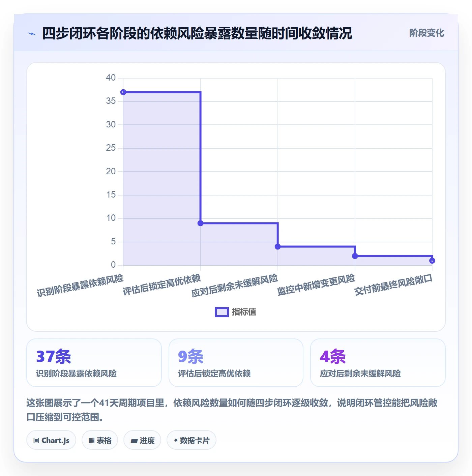
Task: Open the 4条 data card
Action: click(378, 363)
